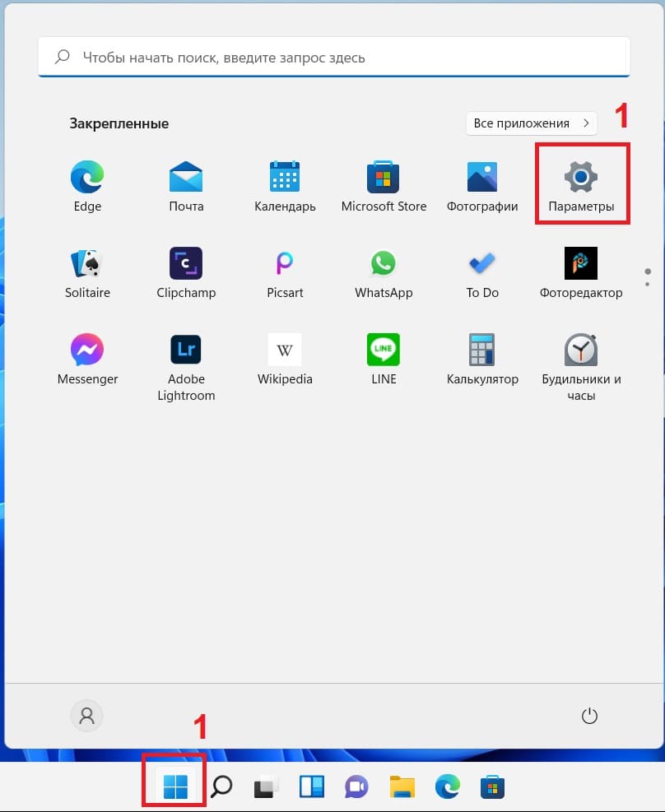The height and width of the screenshot is (812, 665).
Task: Open File Explorer from the taskbar
Action: pyautogui.click(x=402, y=786)
